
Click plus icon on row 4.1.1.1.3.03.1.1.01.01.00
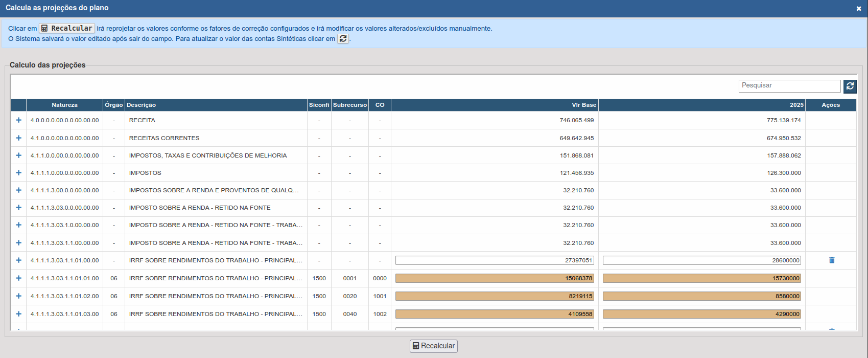tap(19, 278)
